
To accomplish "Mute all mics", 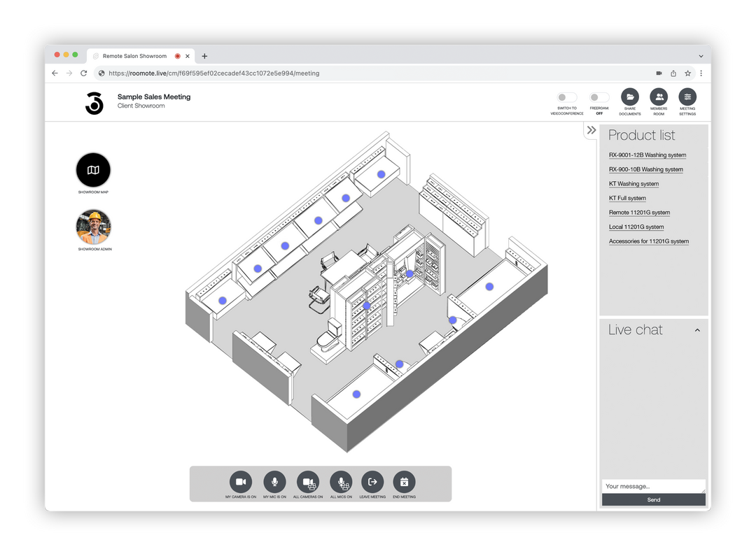I will pos(341,483).
